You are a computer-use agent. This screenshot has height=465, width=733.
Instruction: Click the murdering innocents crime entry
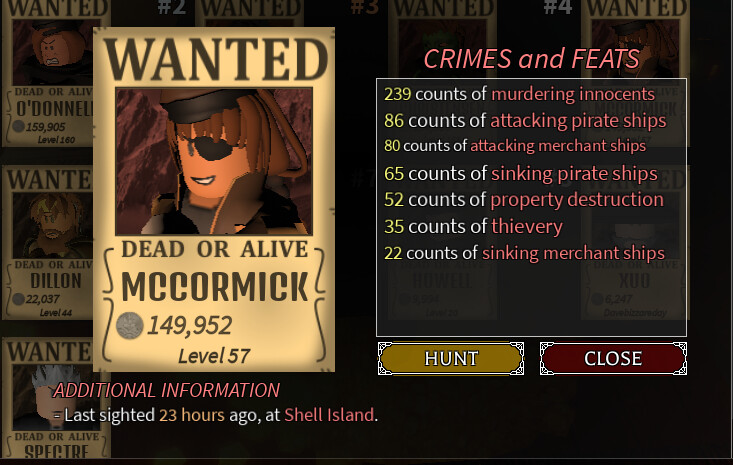(519, 94)
